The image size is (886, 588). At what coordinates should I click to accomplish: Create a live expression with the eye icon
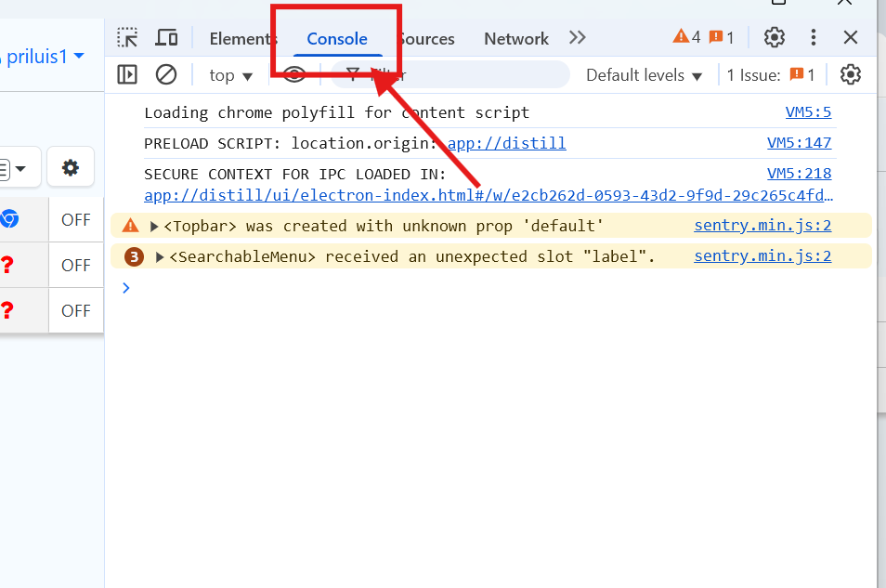point(294,75)
